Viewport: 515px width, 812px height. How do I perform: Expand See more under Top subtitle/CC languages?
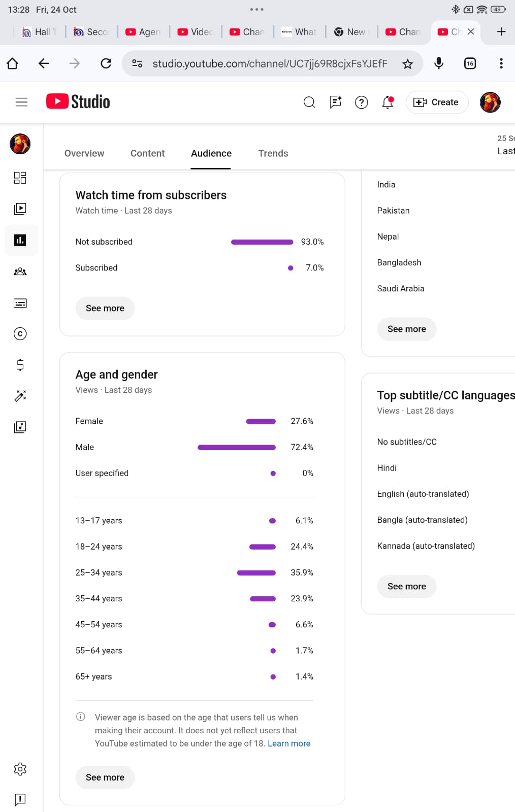407,586
